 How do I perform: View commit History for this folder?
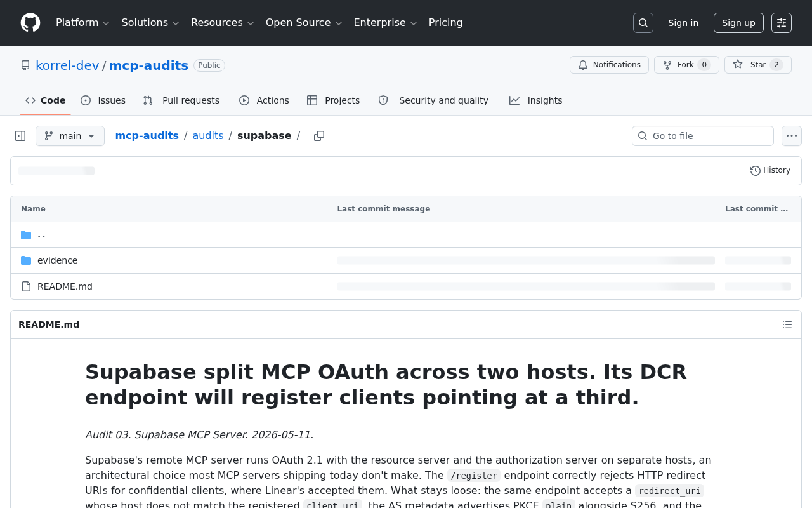coord(770,170)
